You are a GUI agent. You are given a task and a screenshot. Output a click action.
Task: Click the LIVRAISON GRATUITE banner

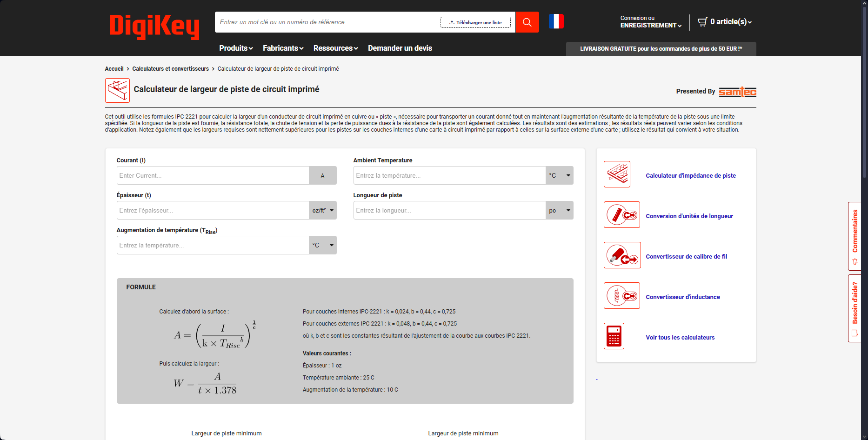tap(661, 49)
